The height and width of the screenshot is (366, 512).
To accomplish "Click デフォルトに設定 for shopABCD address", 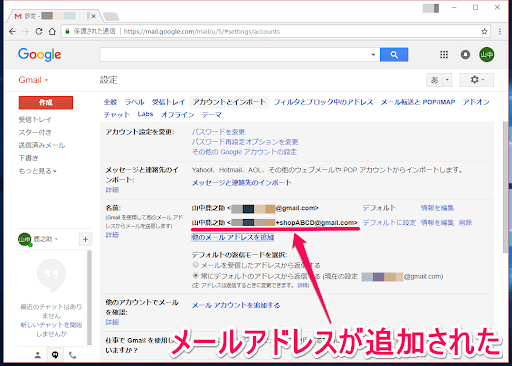I will [389, 223].
